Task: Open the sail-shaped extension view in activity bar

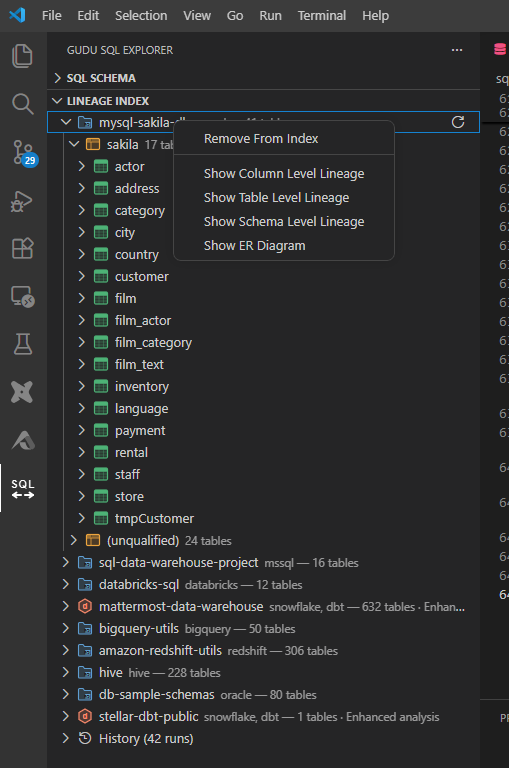Action: pos(24,440)
